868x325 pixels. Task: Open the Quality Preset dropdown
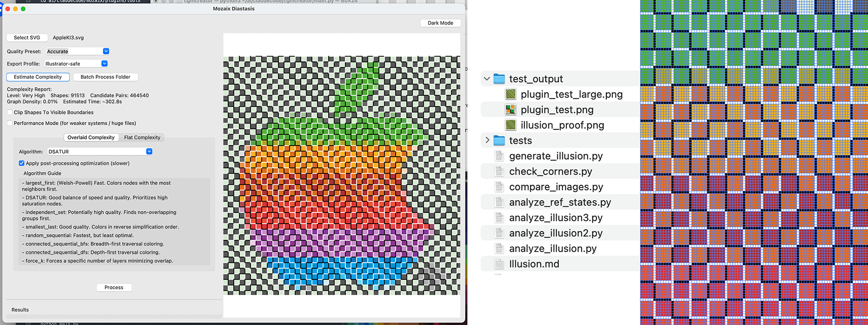tap(78, 51)
